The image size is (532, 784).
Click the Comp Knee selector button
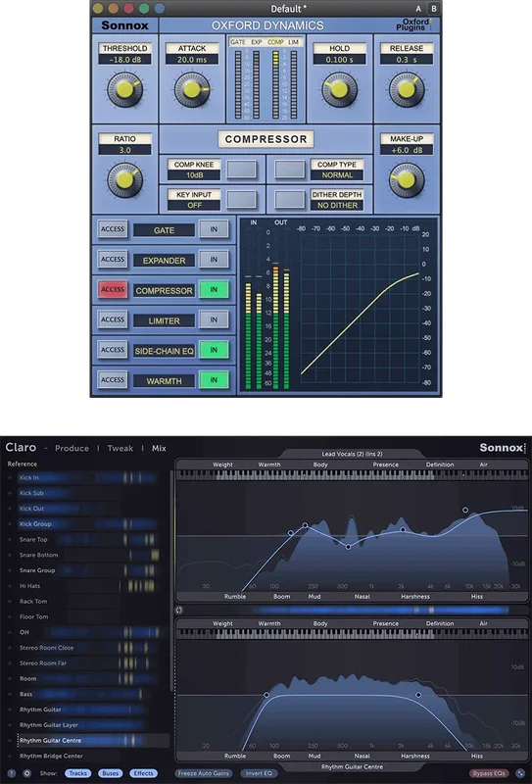click(241, 170)
